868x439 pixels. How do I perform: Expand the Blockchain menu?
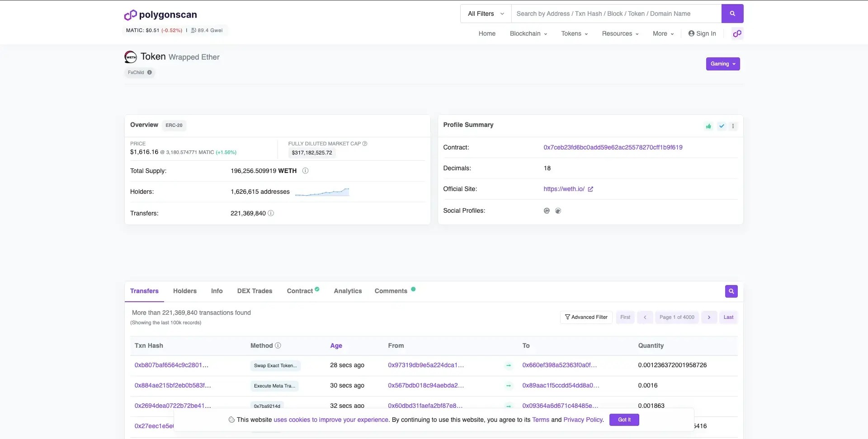tap(528, 33)
